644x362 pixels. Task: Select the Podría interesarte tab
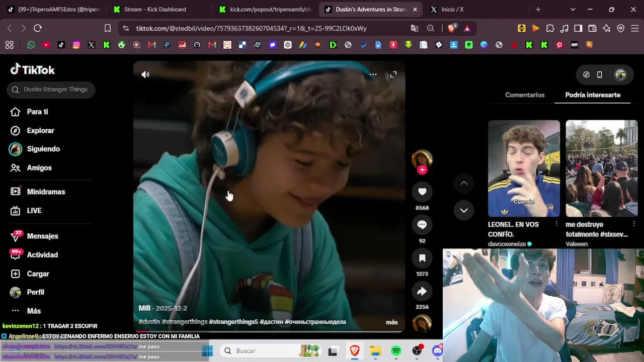(593, 95)
